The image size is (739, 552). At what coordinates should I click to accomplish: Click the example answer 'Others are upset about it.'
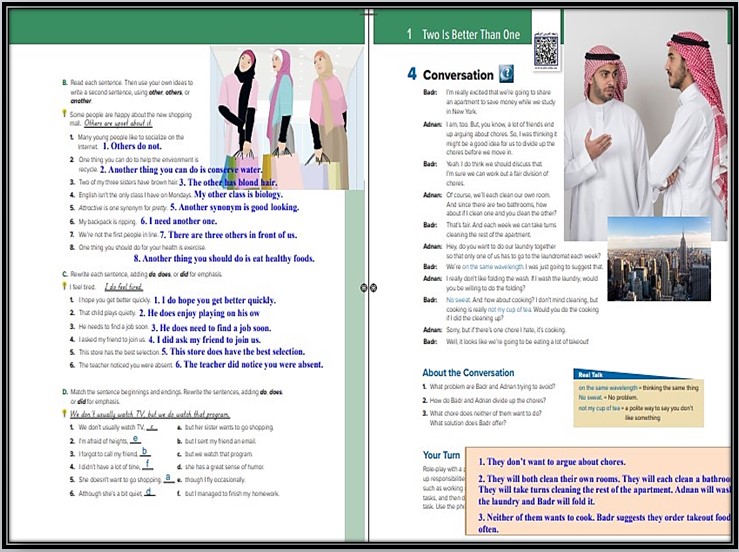point(118,124)
